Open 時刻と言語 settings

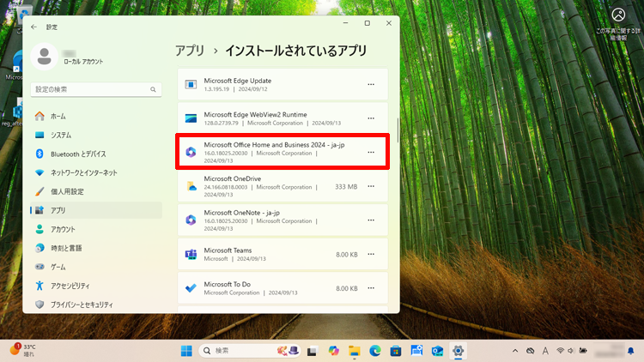[x=65, y=248]
